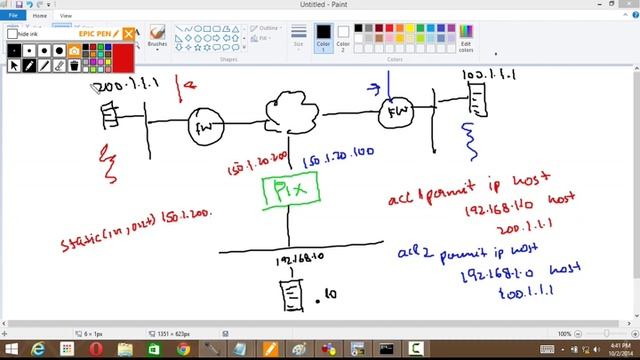The image size is (640, 360).
Task: Open the Edit colors dialog
Action: [466, 38]
